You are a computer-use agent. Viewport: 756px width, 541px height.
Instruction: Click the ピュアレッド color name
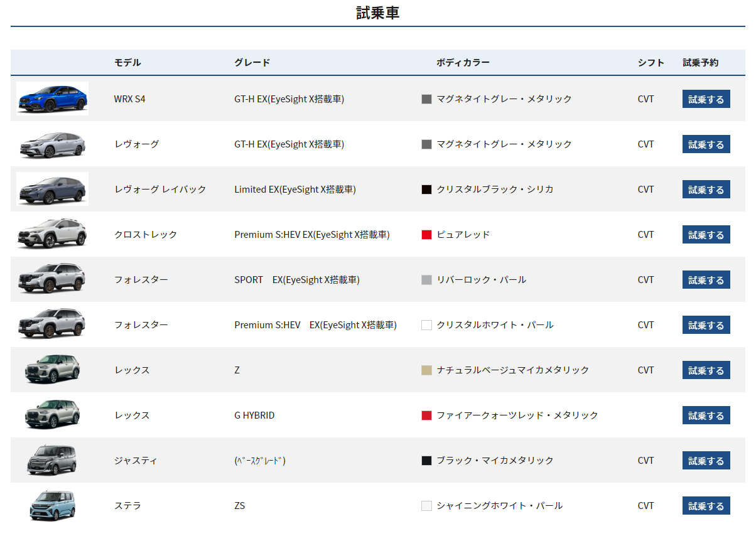point(463,235)
